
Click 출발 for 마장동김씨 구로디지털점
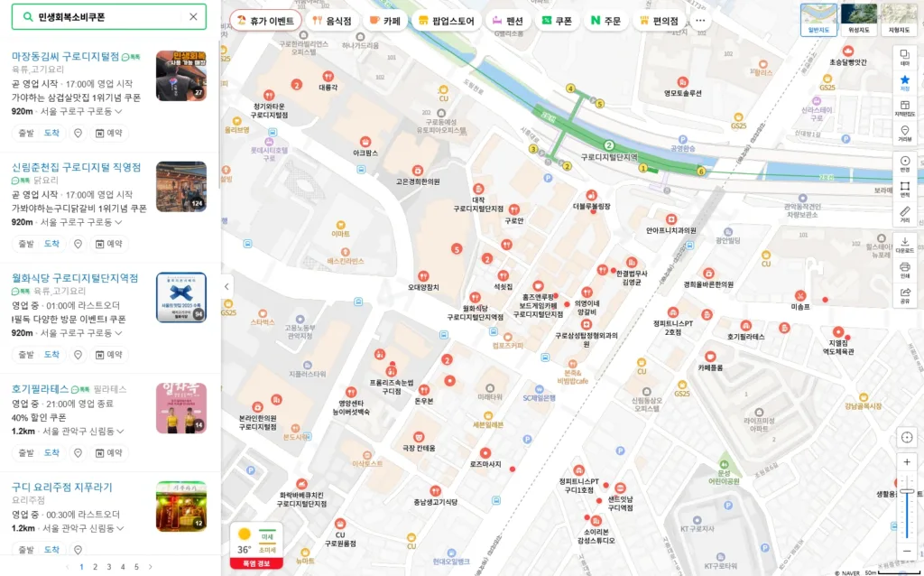click(26, 134)
